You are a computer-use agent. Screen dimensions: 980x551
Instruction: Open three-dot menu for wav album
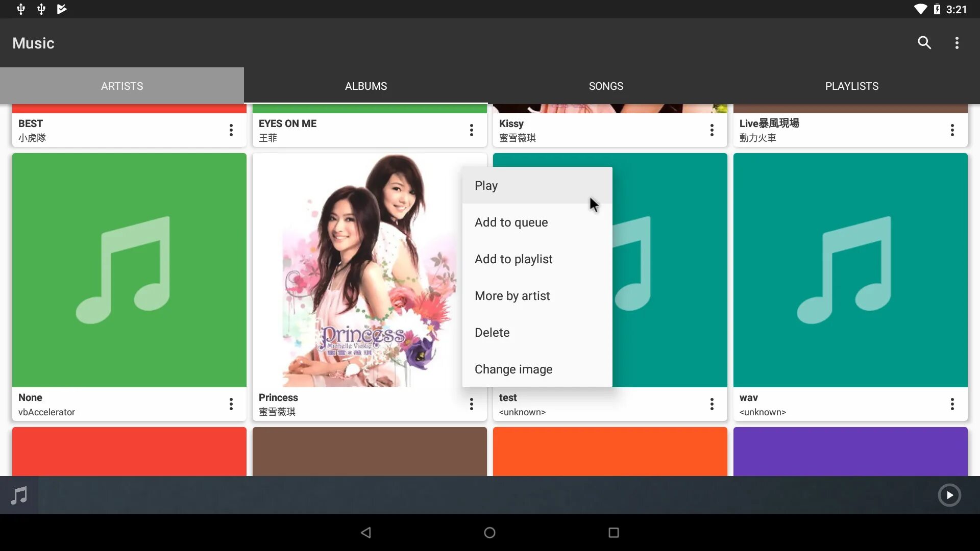point(952,404)
